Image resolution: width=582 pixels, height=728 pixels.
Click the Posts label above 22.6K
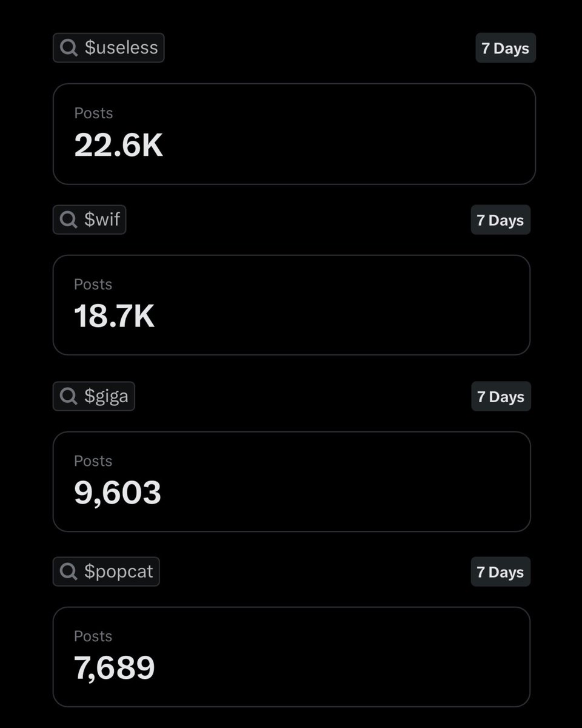[x=93, y=113]
